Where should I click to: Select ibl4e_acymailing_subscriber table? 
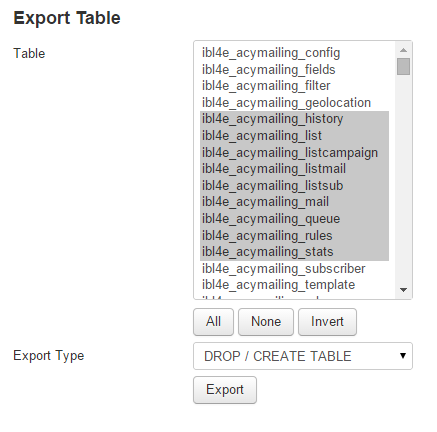coord(294,269)
